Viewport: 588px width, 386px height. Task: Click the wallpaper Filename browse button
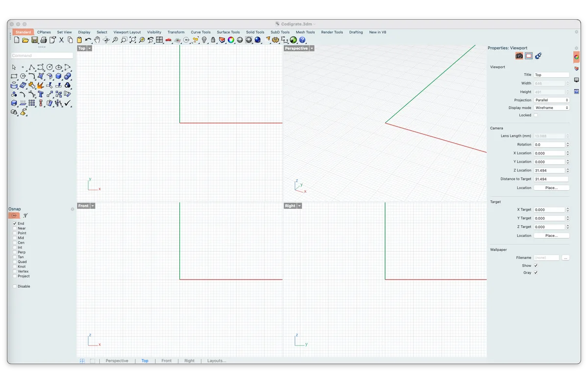click(566, 258)
